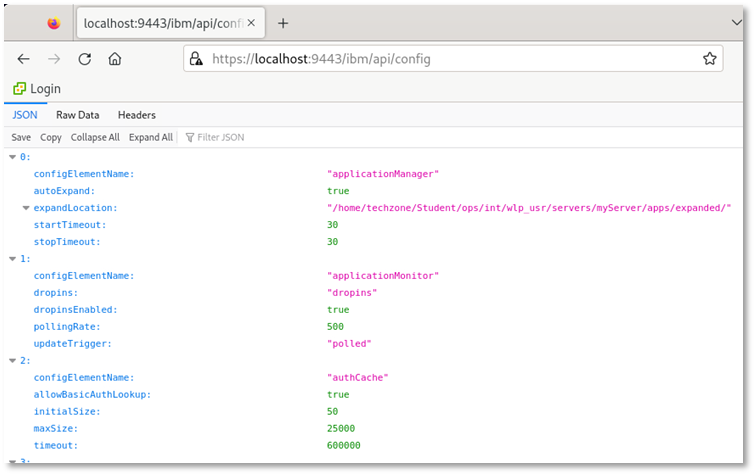Go back with the back arrow
The height and width of the screenshot is (475, 755).
(24, 59)
